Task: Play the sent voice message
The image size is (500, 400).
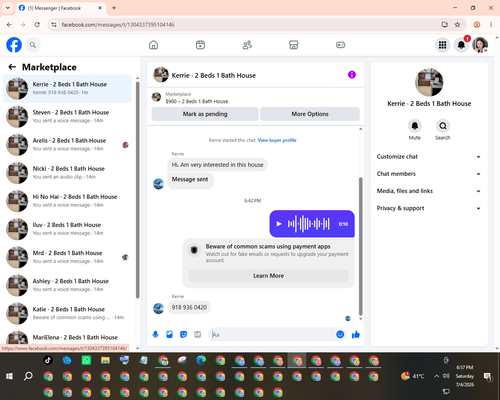Action: click(x=279, y=224)
